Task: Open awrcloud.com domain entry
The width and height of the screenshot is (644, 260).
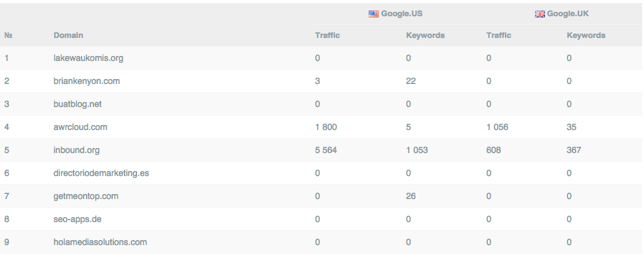Action: 80,127
